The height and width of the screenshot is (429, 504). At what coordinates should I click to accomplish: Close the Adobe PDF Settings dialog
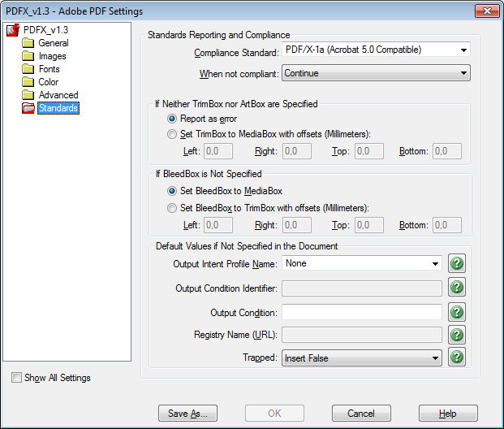(x=487, y=11)
